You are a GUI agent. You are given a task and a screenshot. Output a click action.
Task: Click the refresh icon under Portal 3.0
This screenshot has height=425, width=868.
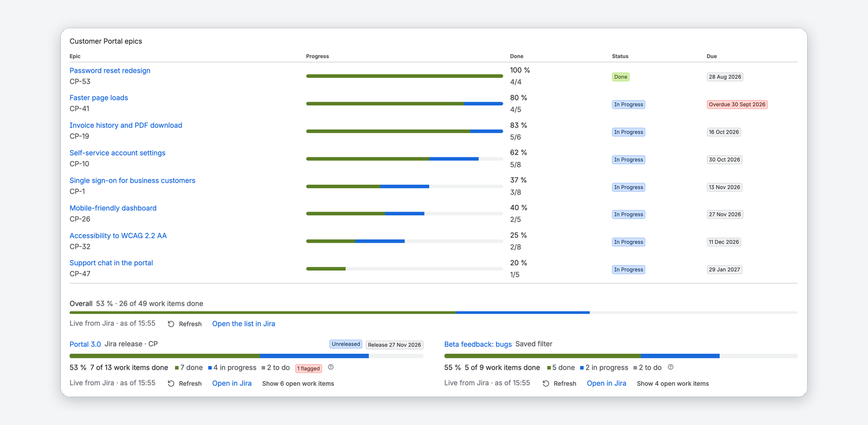click(x=171, y=383)
